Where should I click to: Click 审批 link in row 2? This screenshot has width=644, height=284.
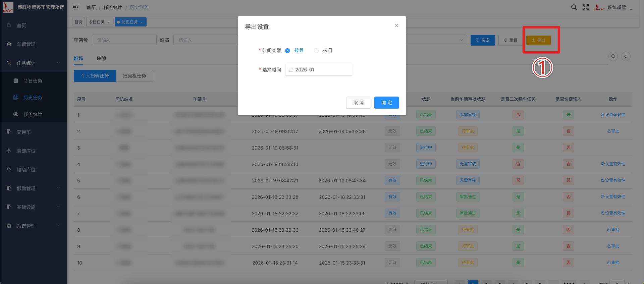[613, 131]
